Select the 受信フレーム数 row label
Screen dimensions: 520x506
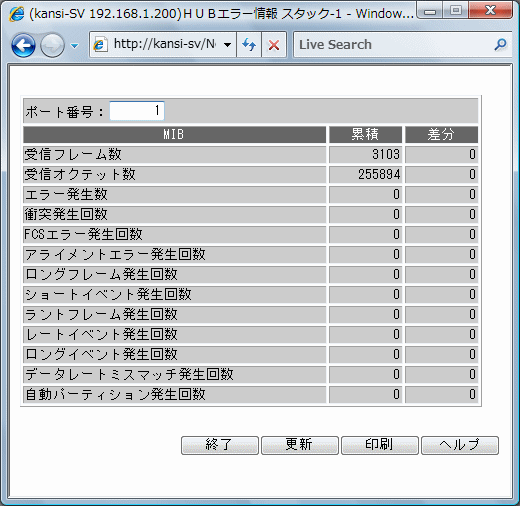click(73, 154)
